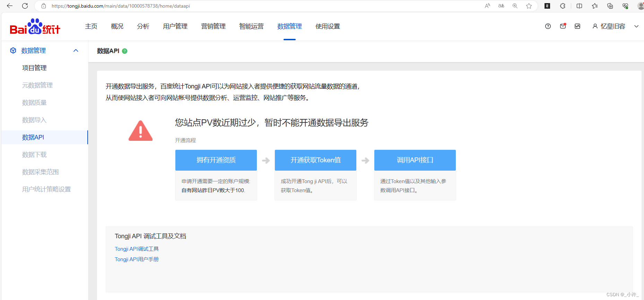Click the browser essentials heart icon
The image size is (644, 300).
pyautogui.click(x=625, y=6)
